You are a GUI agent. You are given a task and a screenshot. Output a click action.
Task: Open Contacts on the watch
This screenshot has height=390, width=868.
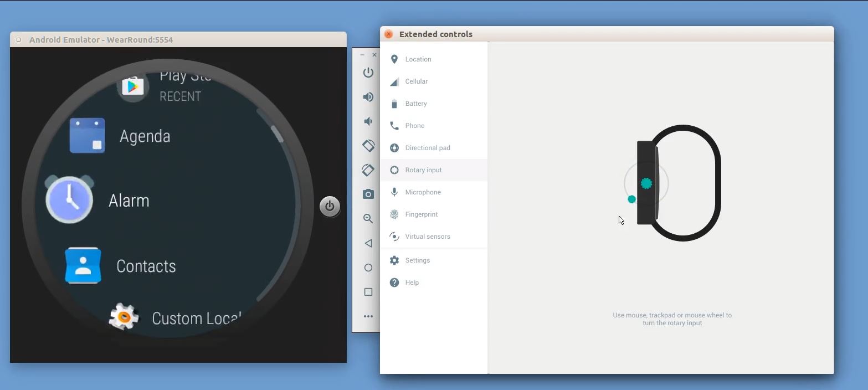click(x=145, y=266)
